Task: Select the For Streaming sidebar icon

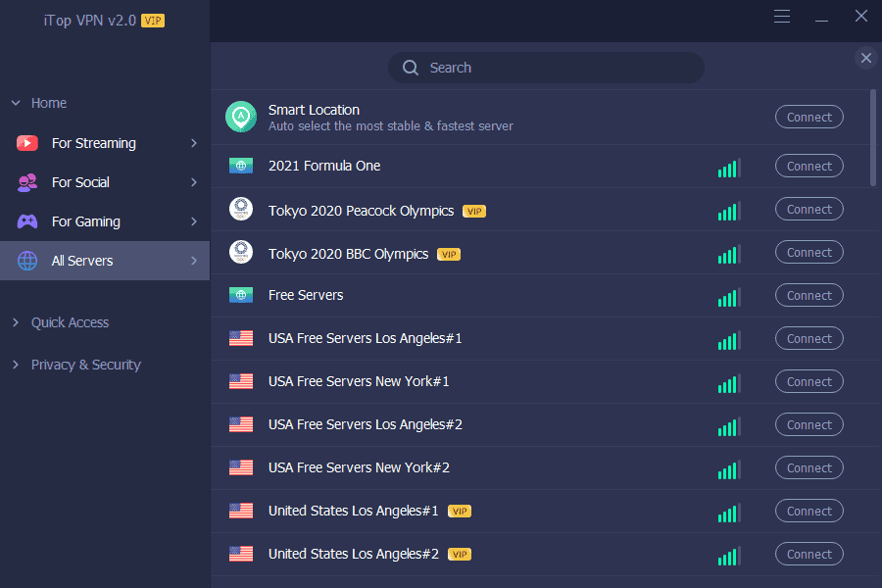Action: (x=27, y=143)
